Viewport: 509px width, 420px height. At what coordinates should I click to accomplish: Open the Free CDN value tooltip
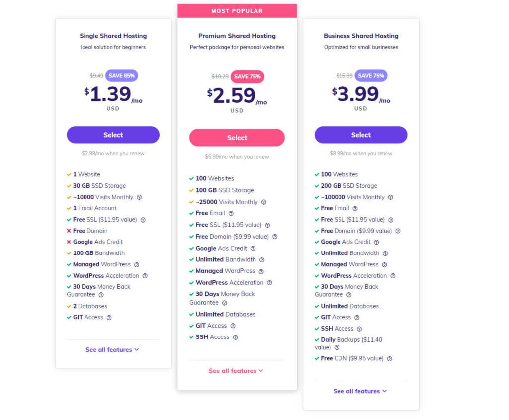[390, 358]
